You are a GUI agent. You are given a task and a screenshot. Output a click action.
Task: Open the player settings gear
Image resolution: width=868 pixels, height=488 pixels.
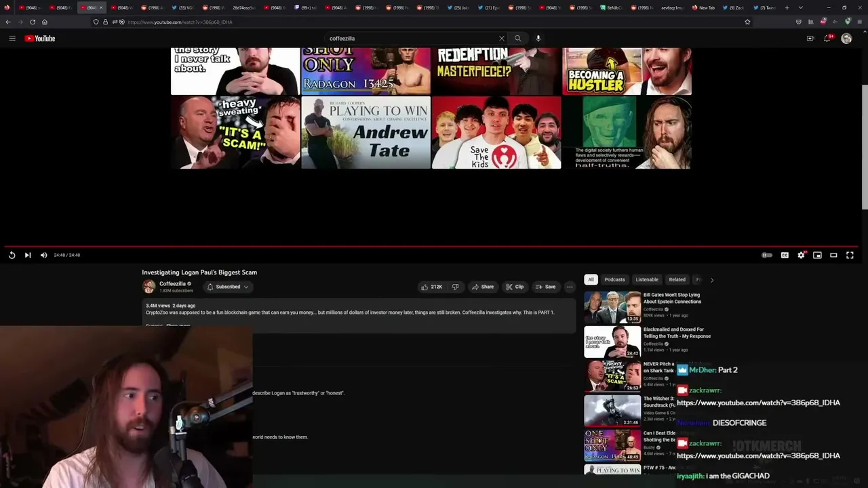click(x=801, y=255)
